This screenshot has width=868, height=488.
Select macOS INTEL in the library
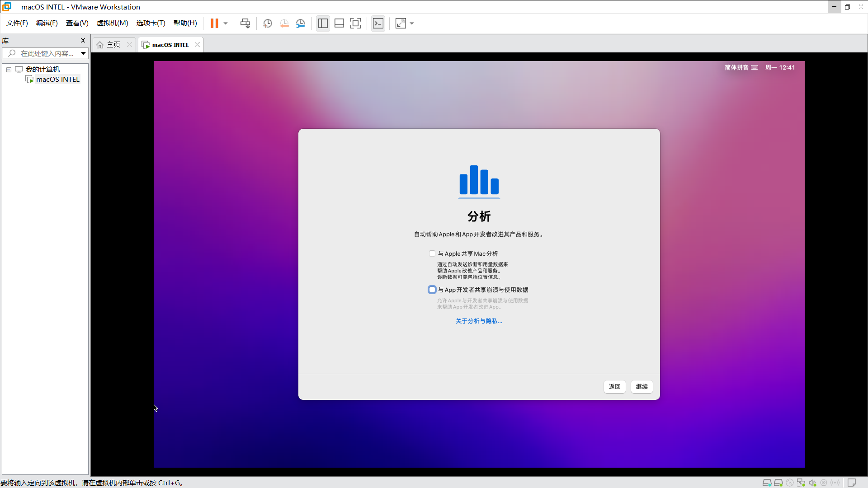click(x=57, y=80)
